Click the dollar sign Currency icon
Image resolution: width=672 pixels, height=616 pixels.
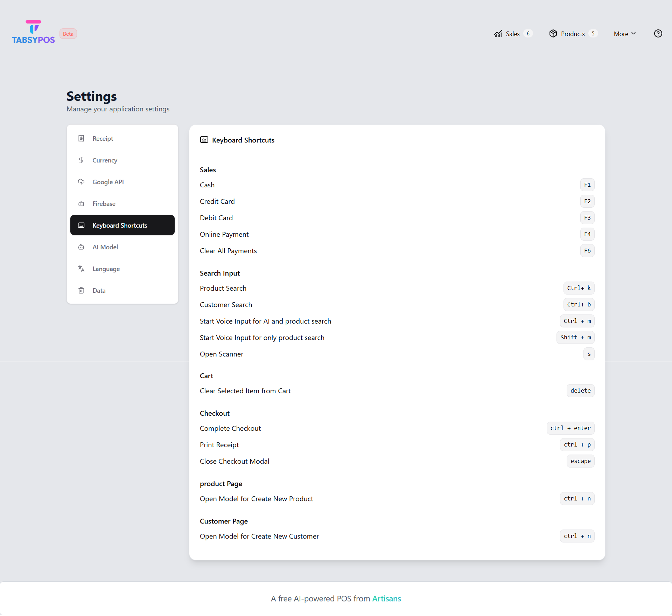pyautogui.click(x=81, y=160)
